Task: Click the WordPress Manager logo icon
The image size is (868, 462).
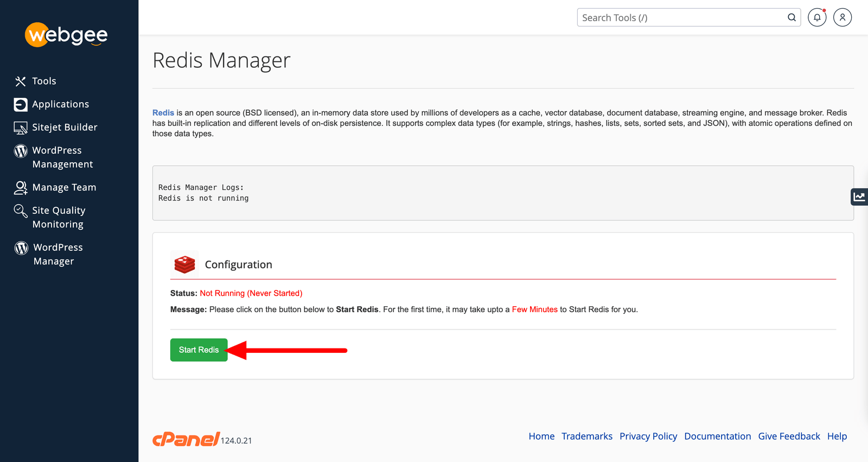Action: (x=21, y=248)
